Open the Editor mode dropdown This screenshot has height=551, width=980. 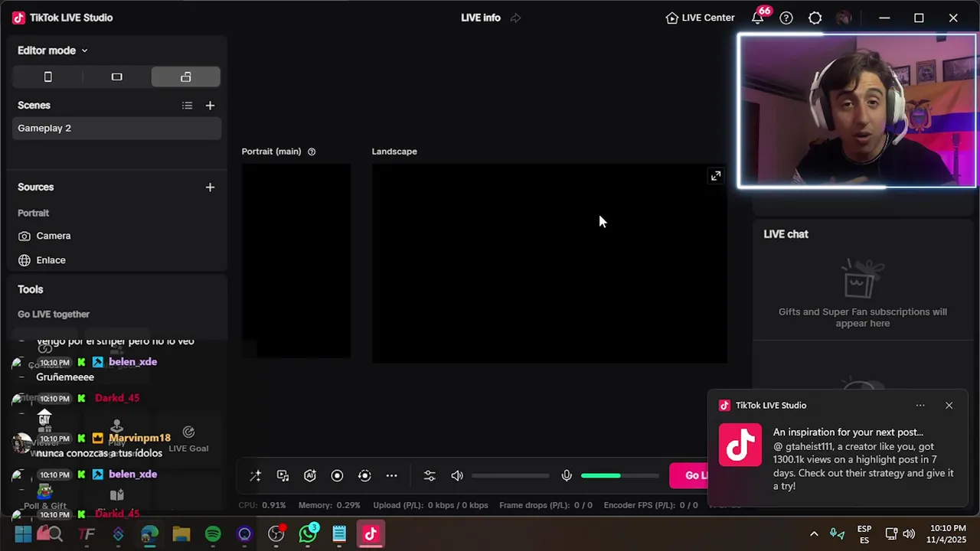coord(53,51)
